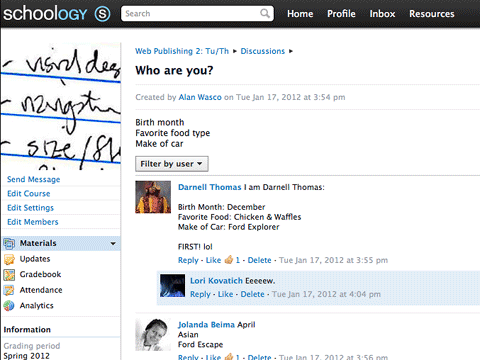
Task: Open Attendance in course menu
Action: pyautogui.click(x=41, y=290)
